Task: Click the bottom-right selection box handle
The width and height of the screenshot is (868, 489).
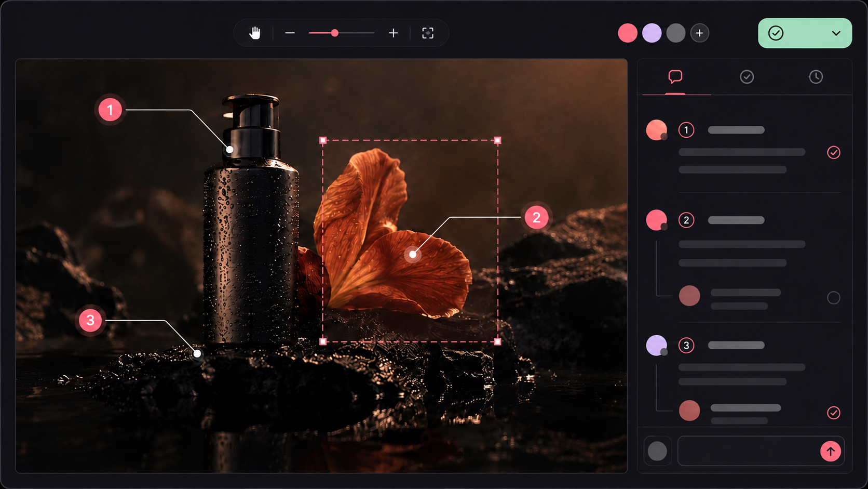Action: [498, 341]
